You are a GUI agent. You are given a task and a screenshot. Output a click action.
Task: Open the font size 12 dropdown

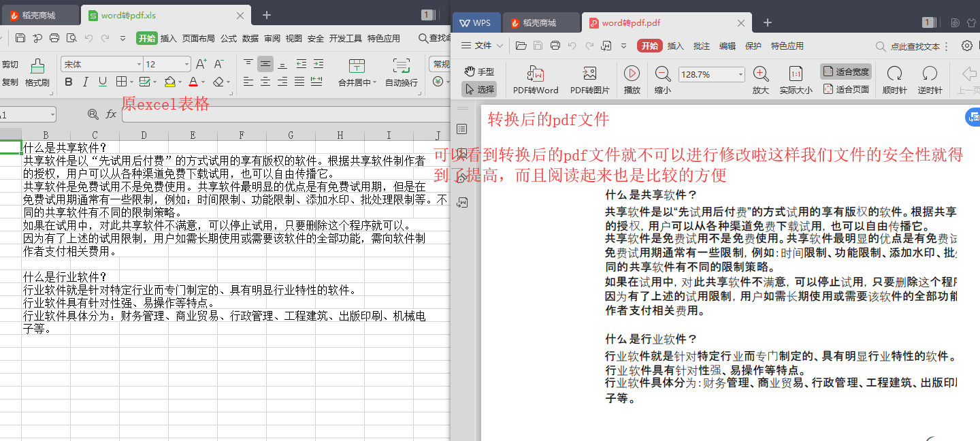[x=186, y=64]
